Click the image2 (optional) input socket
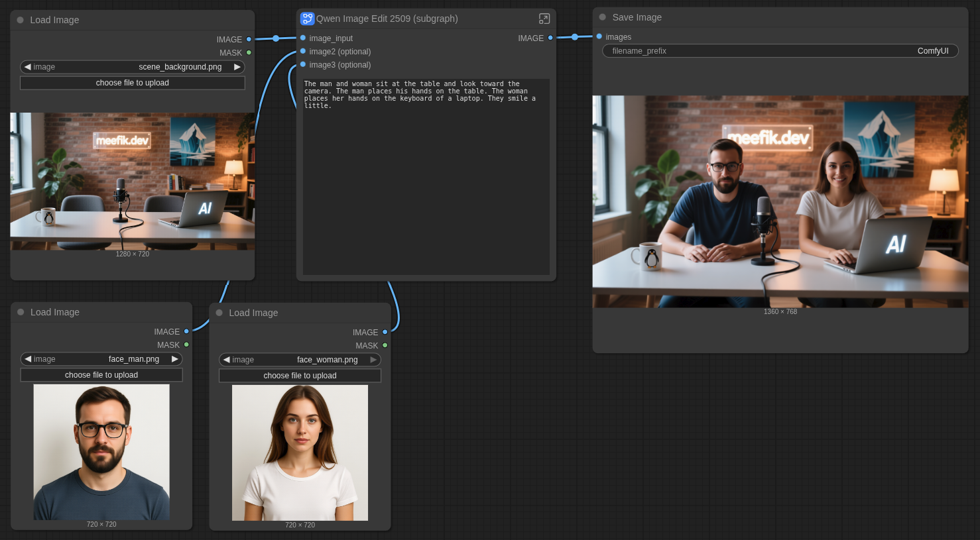 303,52
